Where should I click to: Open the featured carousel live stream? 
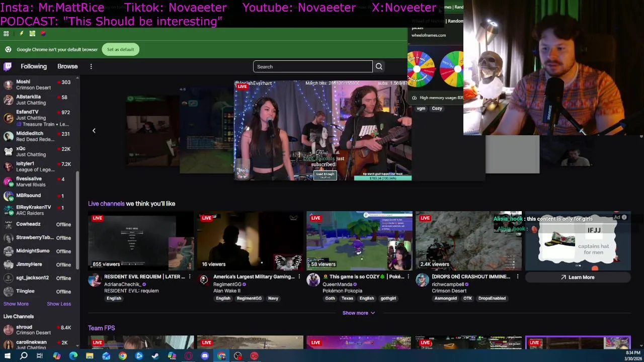coord(323,131)
